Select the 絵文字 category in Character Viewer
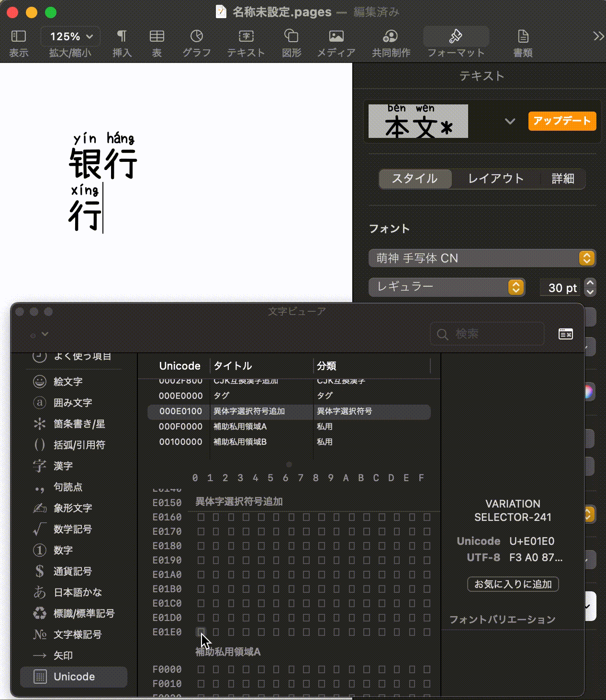The height and width of the screenshot is (700, 606). point(67,382)
